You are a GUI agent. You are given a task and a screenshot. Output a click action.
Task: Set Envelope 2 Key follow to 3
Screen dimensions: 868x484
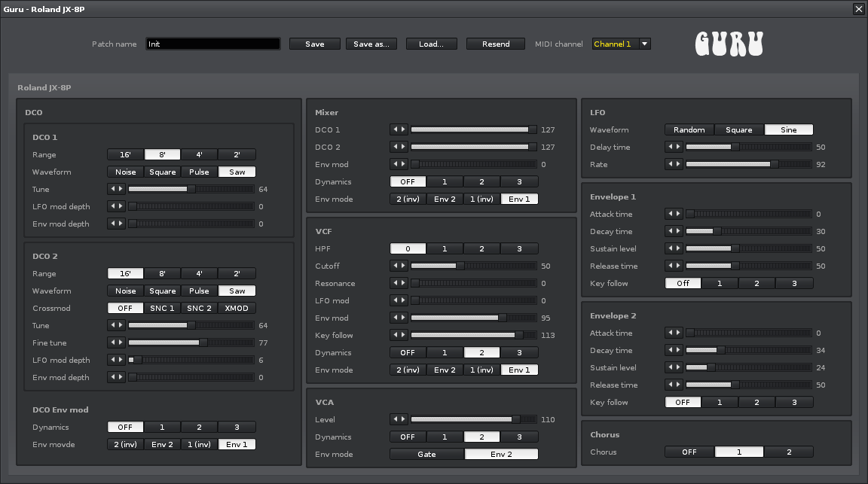tap(794, 402)
